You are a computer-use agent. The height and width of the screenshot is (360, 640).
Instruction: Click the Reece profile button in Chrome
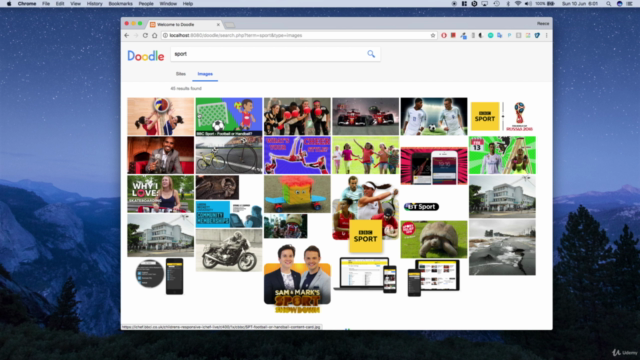pyautogui.click(x=542, y=24)
